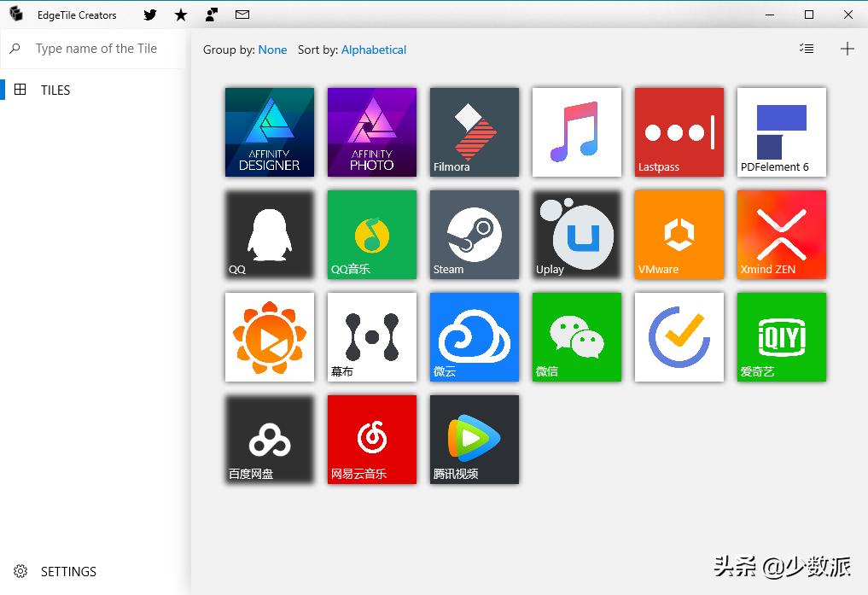Screen dimensions: 868x595
Task: Open the 爱奇艺 iQIYI tile
Action: (x=782, y=337)
